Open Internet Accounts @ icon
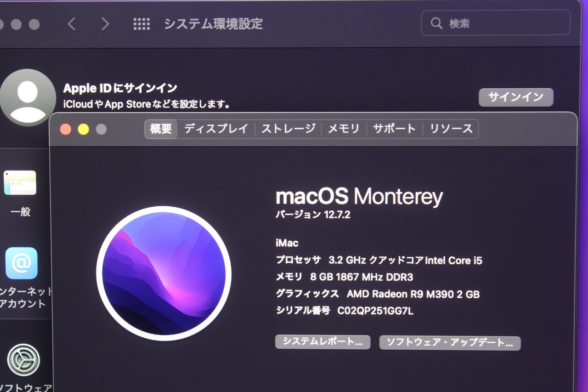The width and height of the screenshot is (588, 392). pos(22,263)
